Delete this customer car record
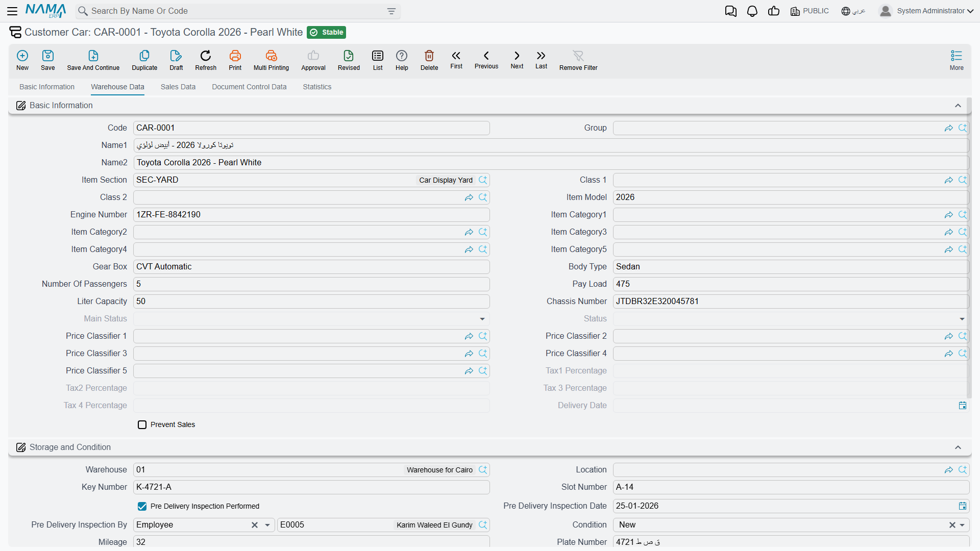This screenshot has height=551, width=980. 429,60
